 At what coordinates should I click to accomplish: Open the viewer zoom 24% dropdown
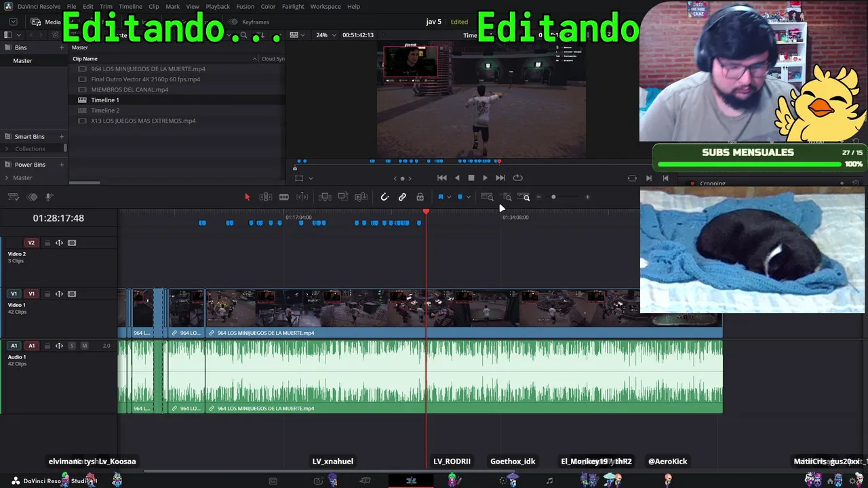click(325, 35)
